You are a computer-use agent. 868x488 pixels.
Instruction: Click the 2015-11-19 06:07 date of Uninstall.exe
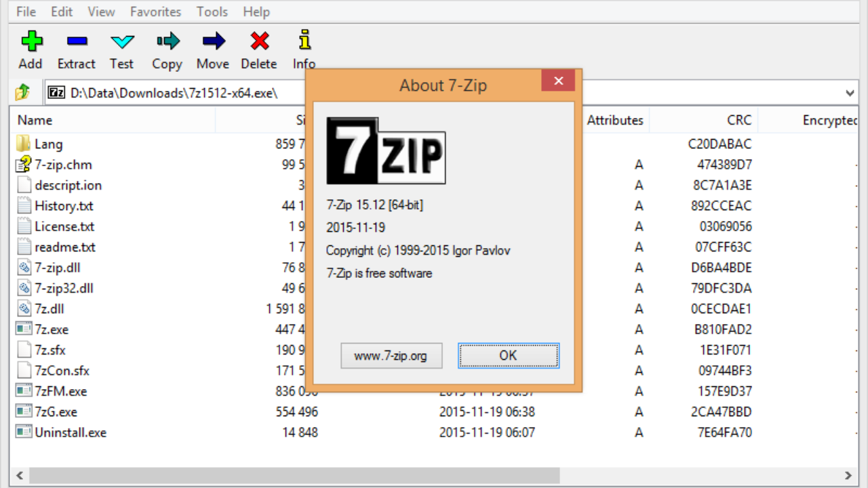pos(487,432)
